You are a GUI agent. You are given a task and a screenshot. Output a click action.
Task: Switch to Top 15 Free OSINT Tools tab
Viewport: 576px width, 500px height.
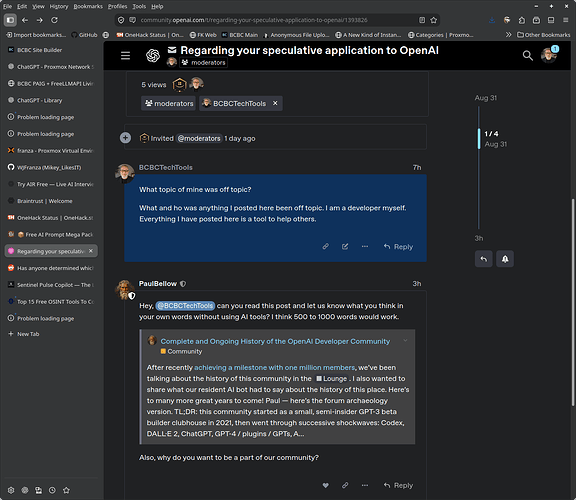click(51, 302)
